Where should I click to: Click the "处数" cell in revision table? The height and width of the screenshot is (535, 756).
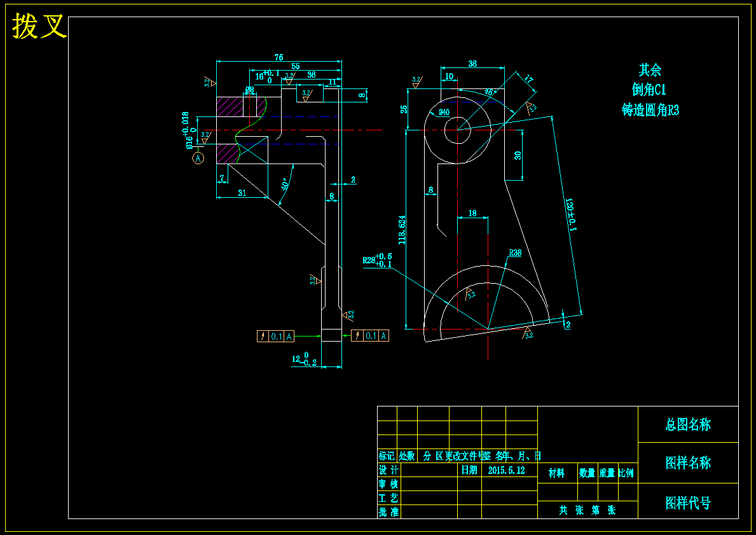click(x=406, y=455)
